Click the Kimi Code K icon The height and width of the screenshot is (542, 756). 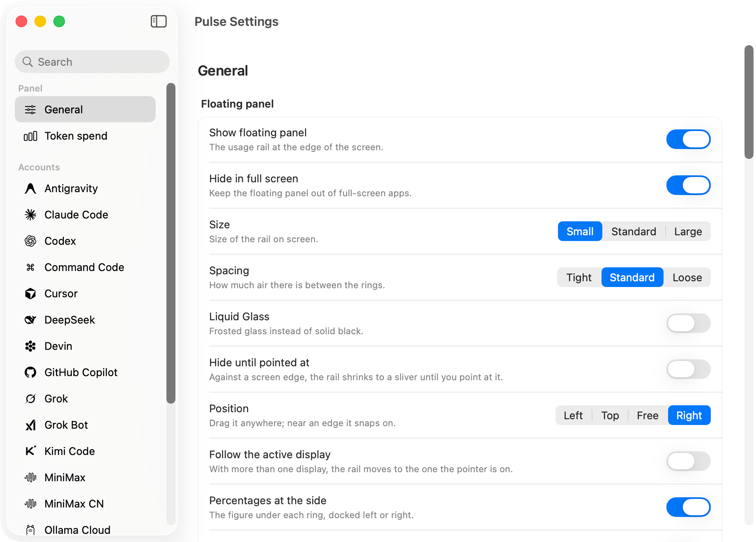click(x=30, y=451)
